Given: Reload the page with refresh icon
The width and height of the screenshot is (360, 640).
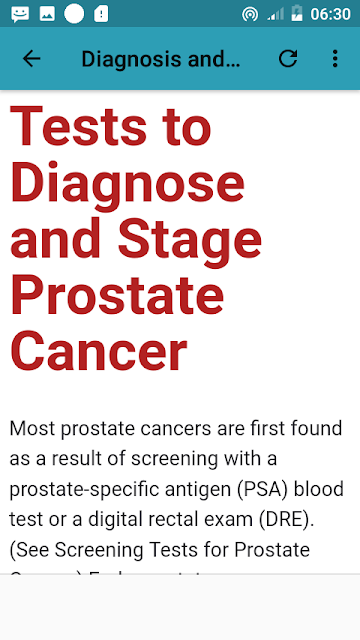Looking at the screenshot, I should tap(288, 59).
